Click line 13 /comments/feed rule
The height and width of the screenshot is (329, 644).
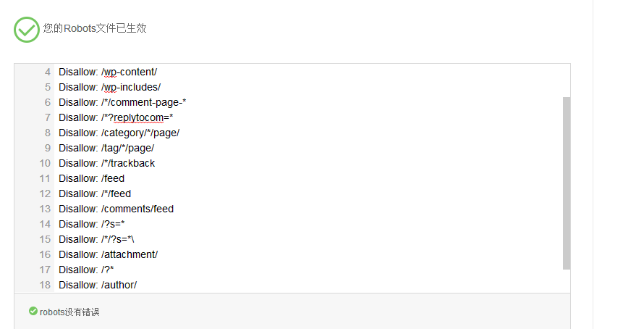point(116,209)
